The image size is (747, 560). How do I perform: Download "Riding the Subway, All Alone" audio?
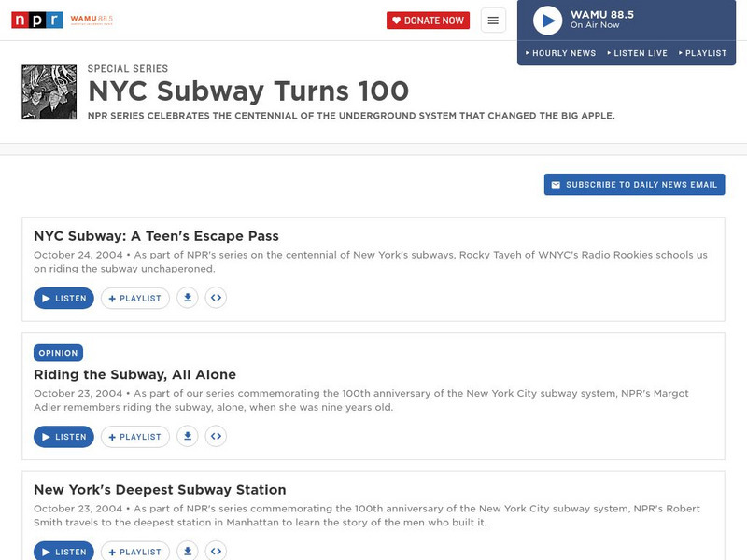coord(188,436)
